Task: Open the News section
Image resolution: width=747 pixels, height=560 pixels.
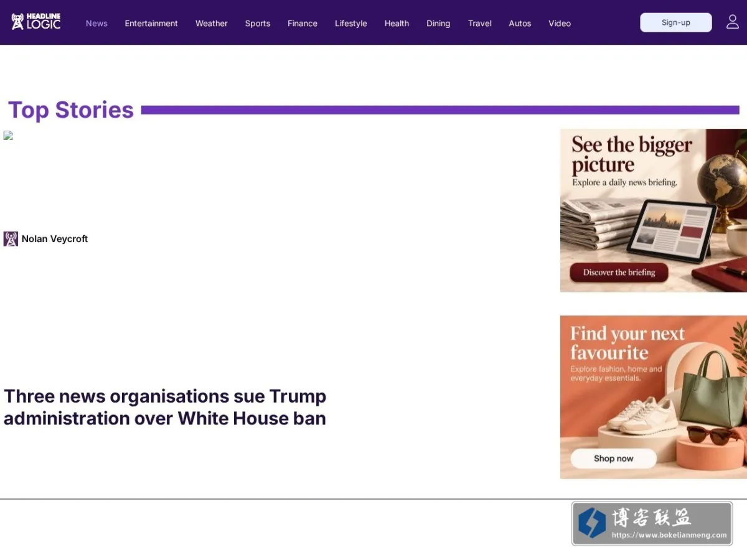Action: coord(96,23)
